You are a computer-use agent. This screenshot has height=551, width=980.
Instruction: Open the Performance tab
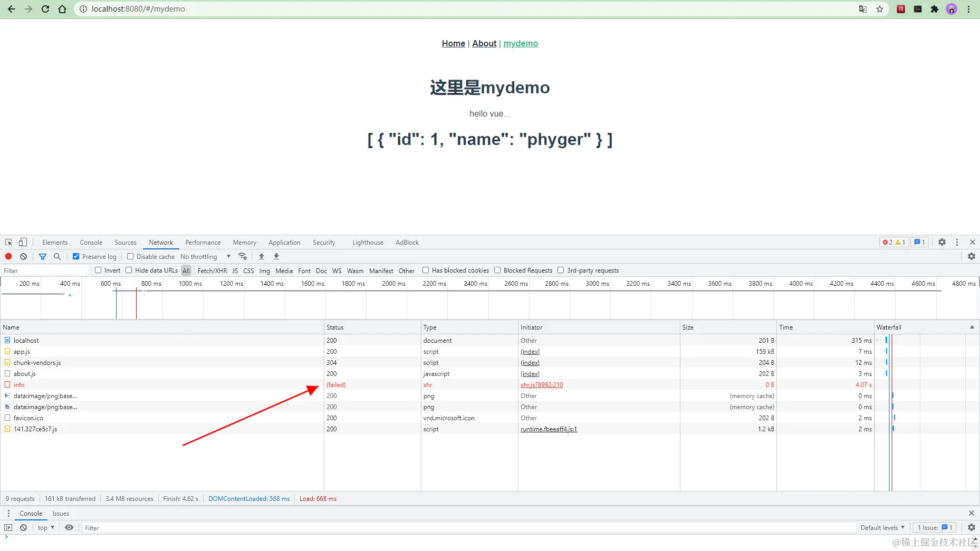[x=203, y=243]
